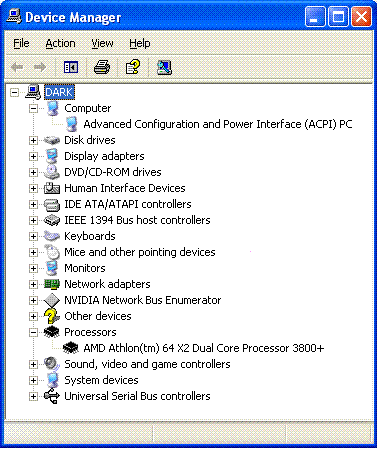Click the Print toolbar icon
377x452 pixels.
coord(102,67)
